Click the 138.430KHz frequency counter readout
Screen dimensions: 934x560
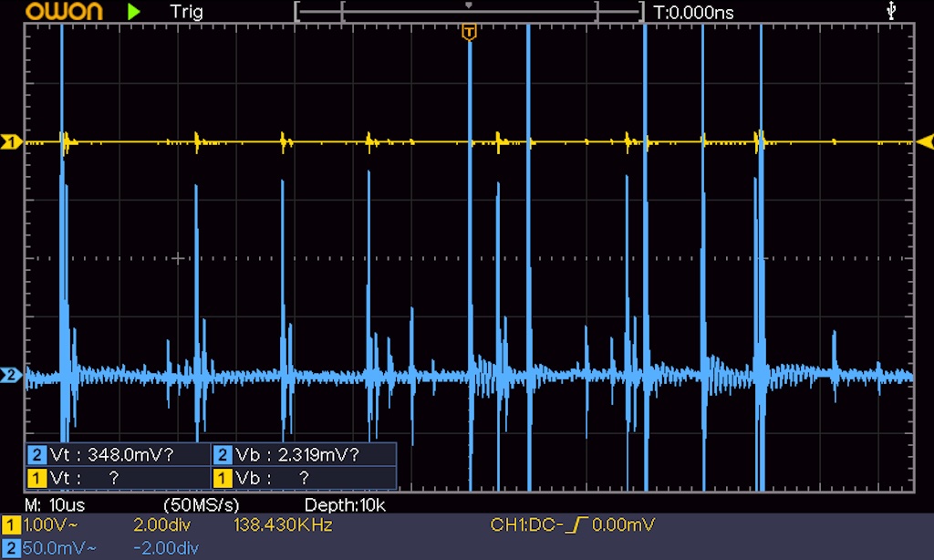click(x=283, y=524)
